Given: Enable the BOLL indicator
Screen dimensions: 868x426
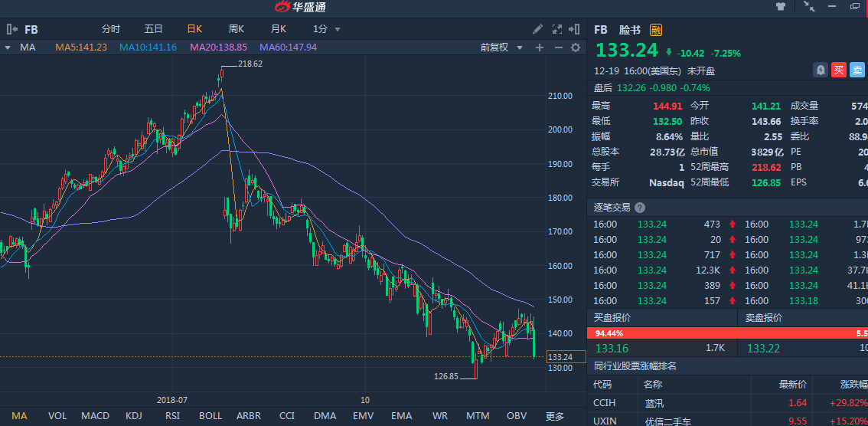Looking at the screenshot, I should 210,416.
